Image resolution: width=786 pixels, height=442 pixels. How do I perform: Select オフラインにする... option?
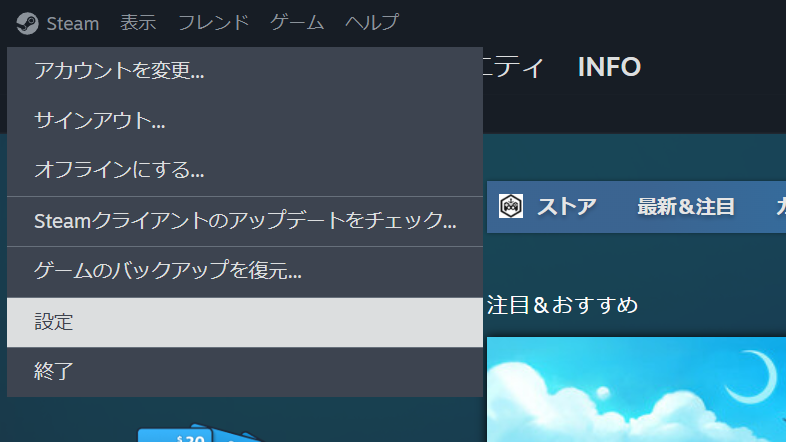pos(245,170)
